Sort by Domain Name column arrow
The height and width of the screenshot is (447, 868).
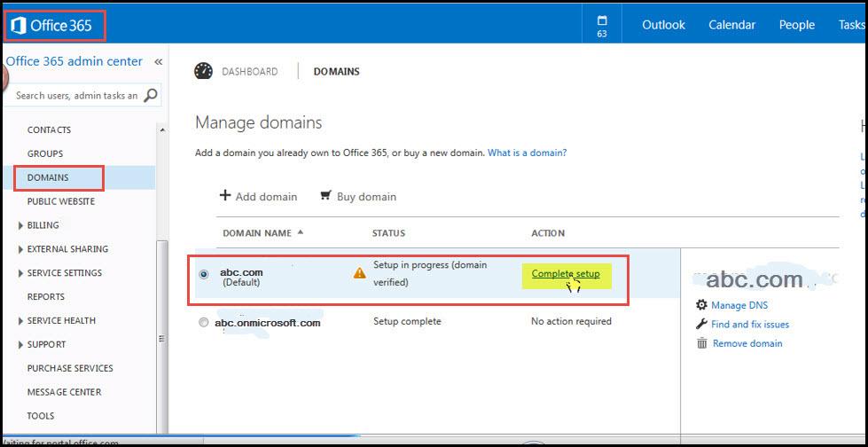301,232
